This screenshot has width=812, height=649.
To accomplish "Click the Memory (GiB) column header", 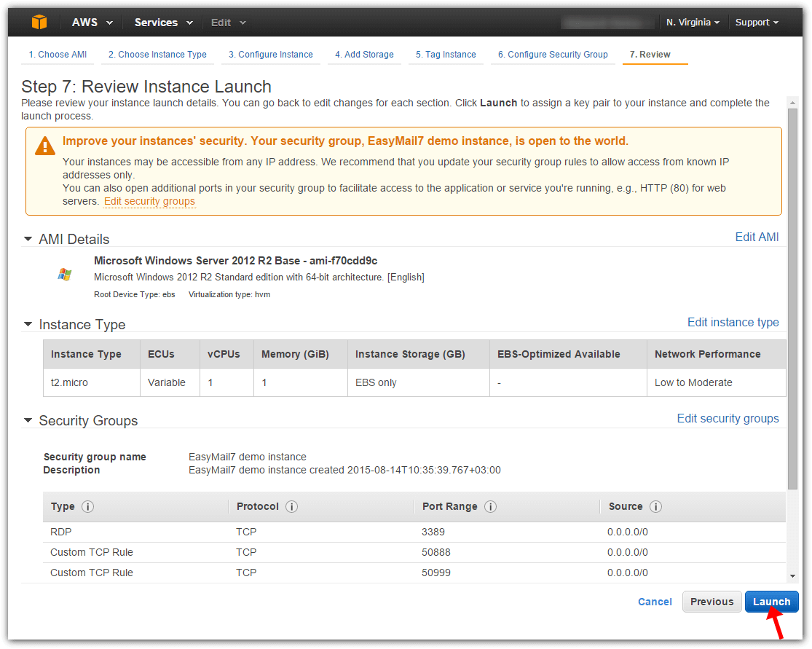I will [x=300, y=354].
